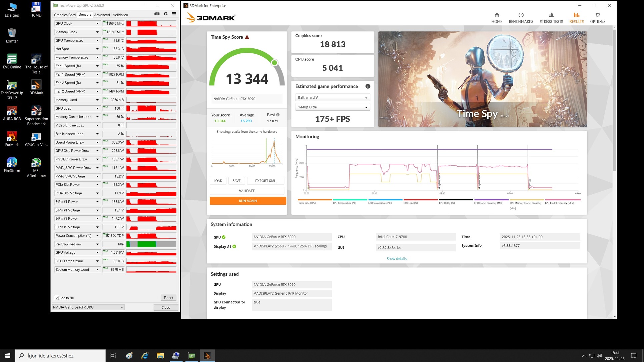
Task: Open the GPU-Z hamburger menu icon
Action: 174,14
